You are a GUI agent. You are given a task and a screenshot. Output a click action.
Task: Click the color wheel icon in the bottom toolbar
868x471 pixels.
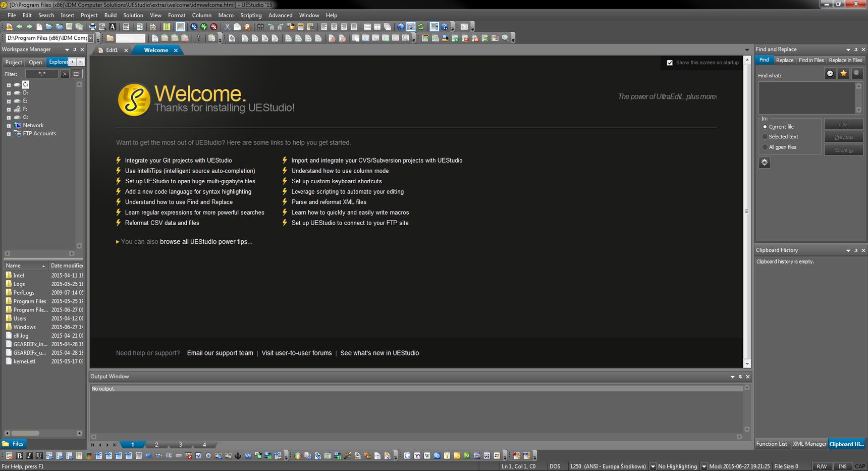pos(298,456)
